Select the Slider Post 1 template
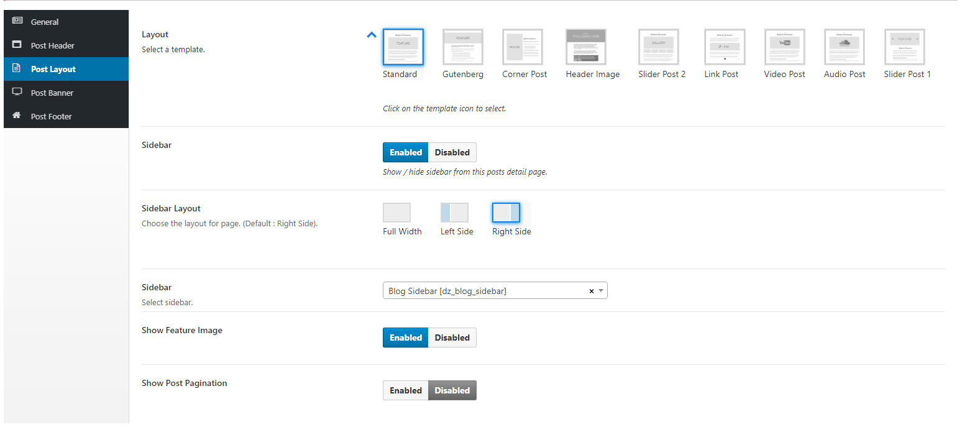Screen dimensions: 980x432 pyautogui.click(x=904, y=47)
